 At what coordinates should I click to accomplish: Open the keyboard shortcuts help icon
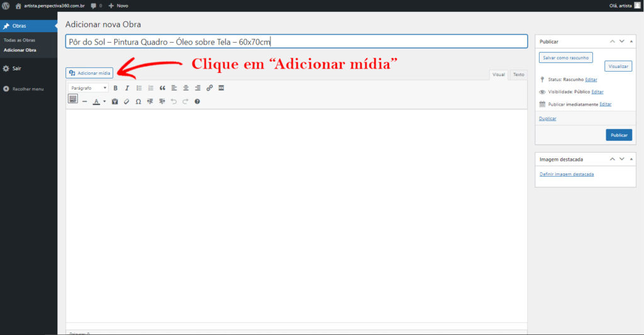(197, 101)
